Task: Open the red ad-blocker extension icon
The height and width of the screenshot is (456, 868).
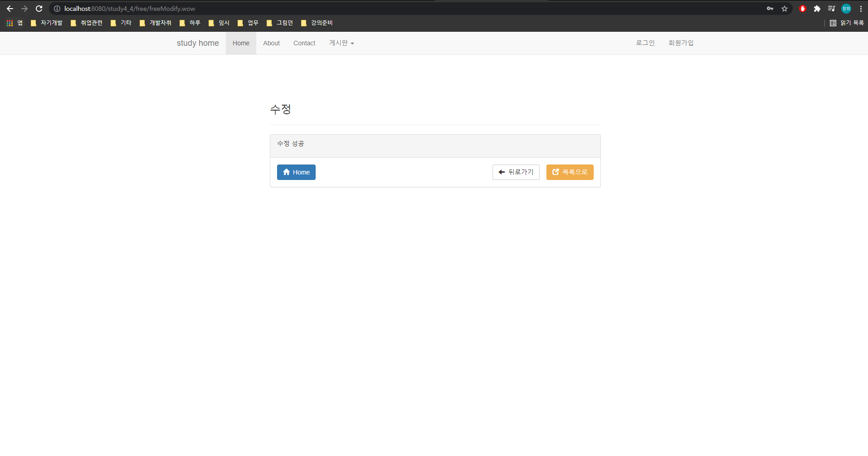Action: (x=803, y=9)
